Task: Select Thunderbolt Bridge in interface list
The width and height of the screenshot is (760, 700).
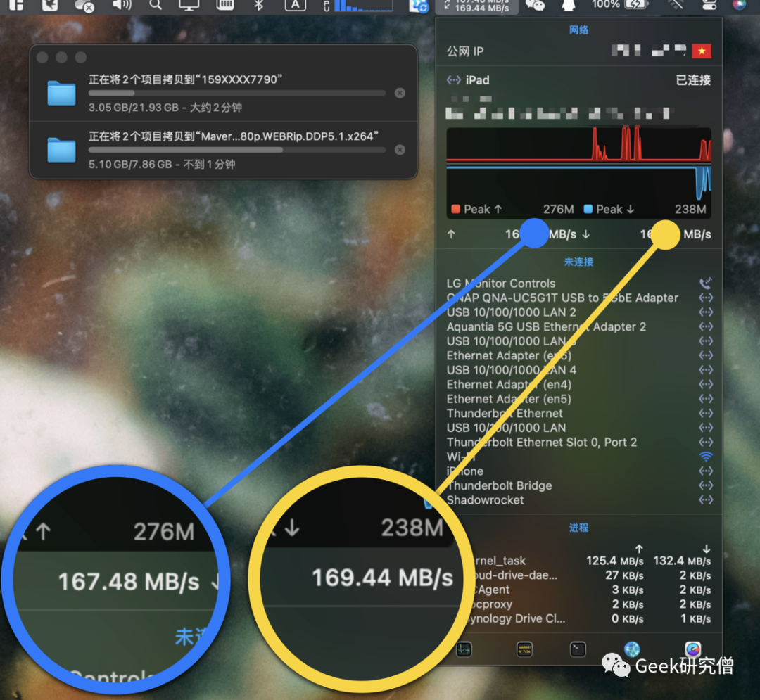Action: [578, 485]
